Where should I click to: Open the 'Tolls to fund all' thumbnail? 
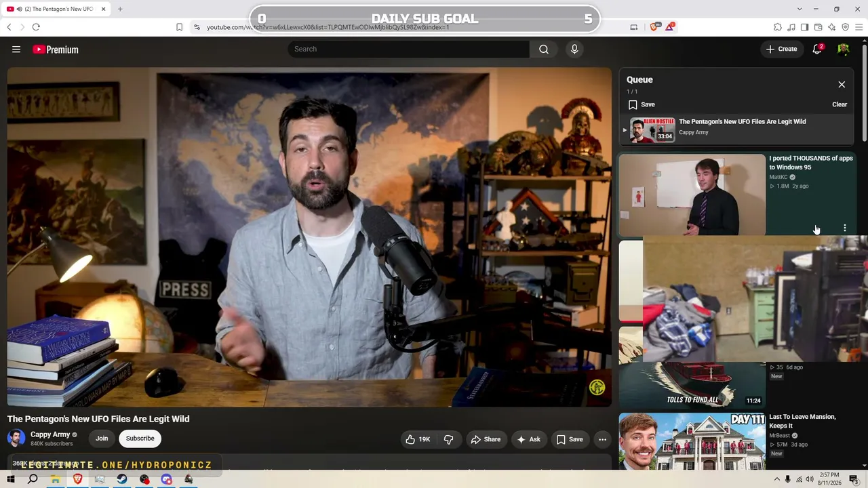pos(692,384)
